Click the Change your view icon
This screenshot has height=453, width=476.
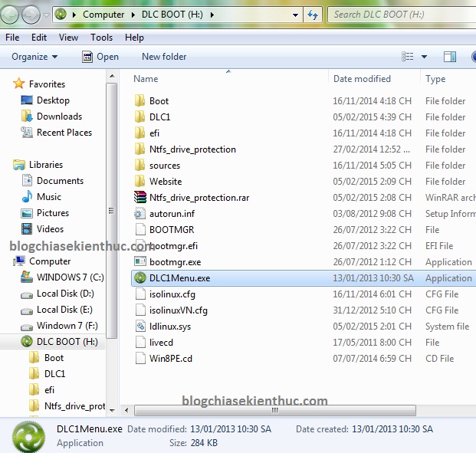click(x=407, y=57)
